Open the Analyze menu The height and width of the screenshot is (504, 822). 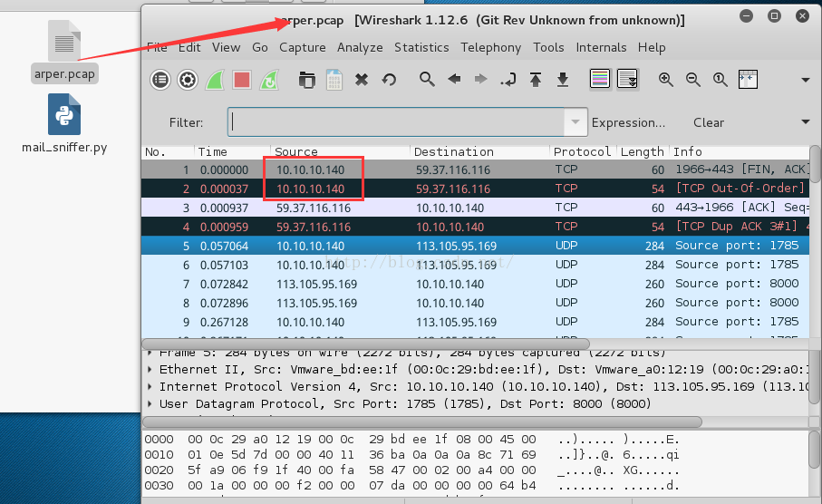click(x=360, y=48)
